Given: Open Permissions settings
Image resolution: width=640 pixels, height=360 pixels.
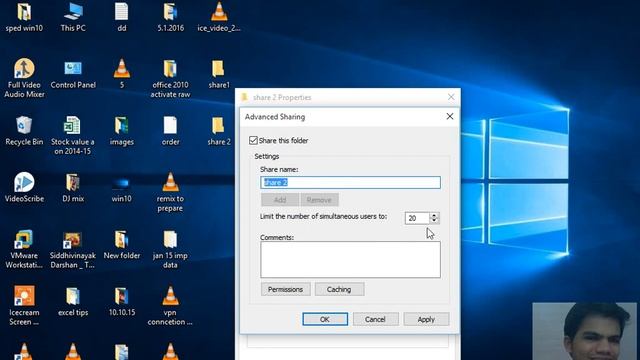Looking at the screenshot, I should point(285,289).
